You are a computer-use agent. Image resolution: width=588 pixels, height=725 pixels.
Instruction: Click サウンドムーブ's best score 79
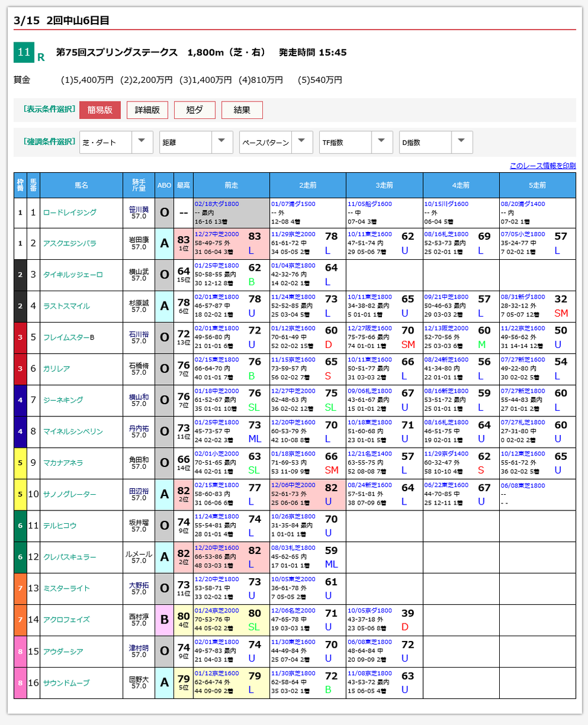point(183,680)
